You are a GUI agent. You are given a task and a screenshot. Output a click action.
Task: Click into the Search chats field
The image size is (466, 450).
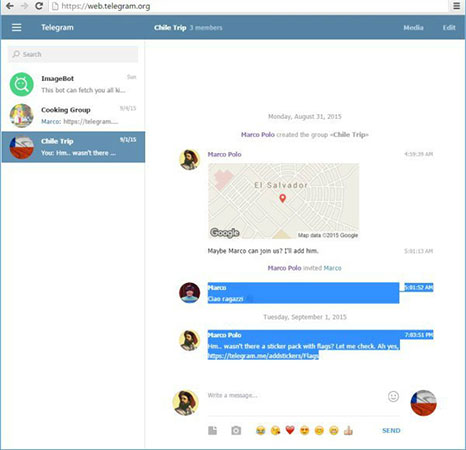73,54
